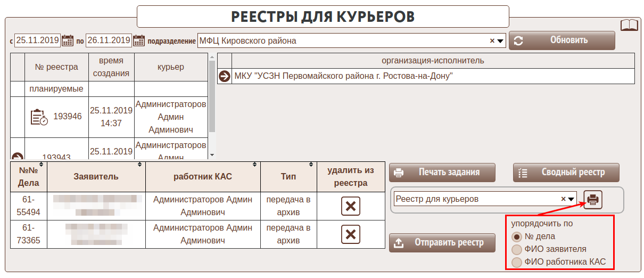This screenshot has height=278, width=644.
Task: Select sort by № дела
Action: tap(516, 236)
